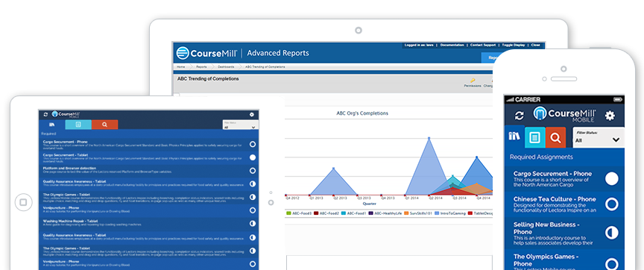
Task: Open settings gear on phone app
Action: coord(610,116)
